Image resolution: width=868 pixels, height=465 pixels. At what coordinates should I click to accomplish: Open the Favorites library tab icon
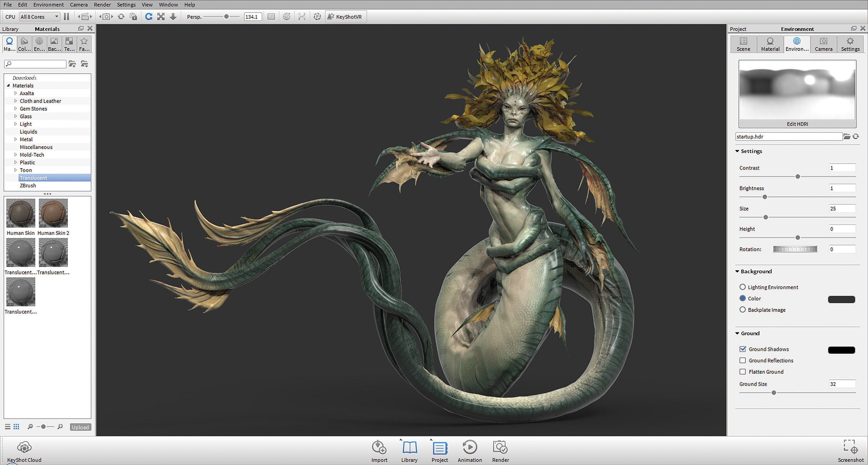84,44
